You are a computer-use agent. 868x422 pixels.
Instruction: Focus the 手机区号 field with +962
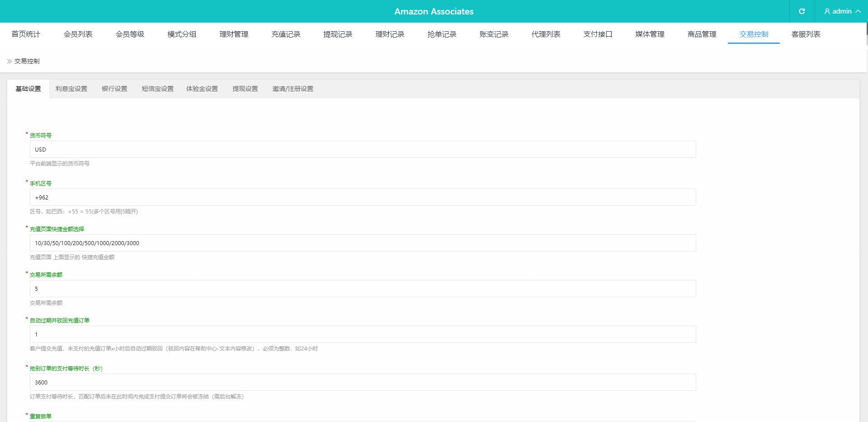363,197
